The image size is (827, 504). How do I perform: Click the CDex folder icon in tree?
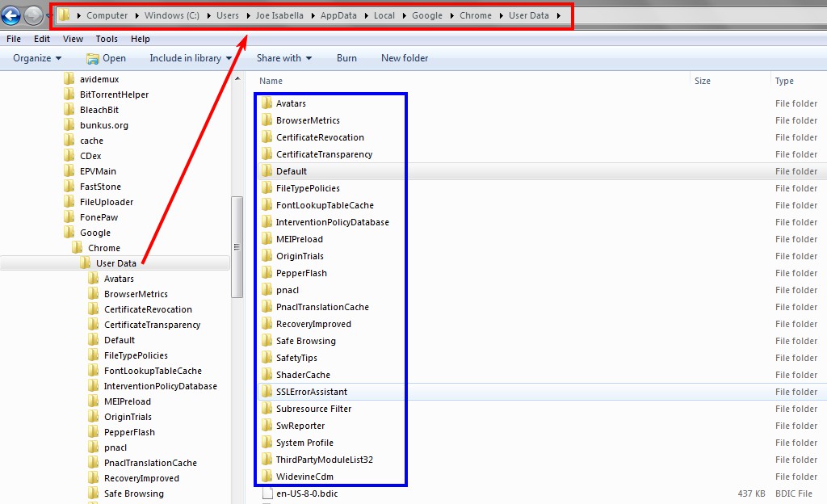point(69,156)
